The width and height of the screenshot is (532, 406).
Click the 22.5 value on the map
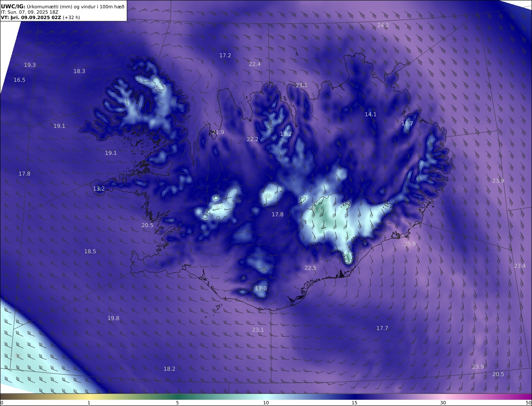coord(310,268)
